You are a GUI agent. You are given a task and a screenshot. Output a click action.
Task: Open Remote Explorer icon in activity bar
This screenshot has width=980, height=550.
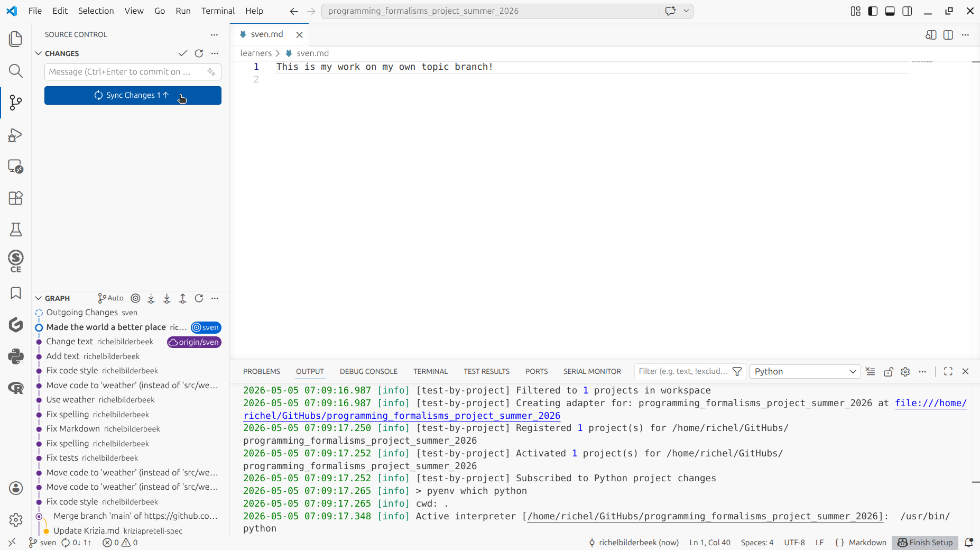pos(16,167)
